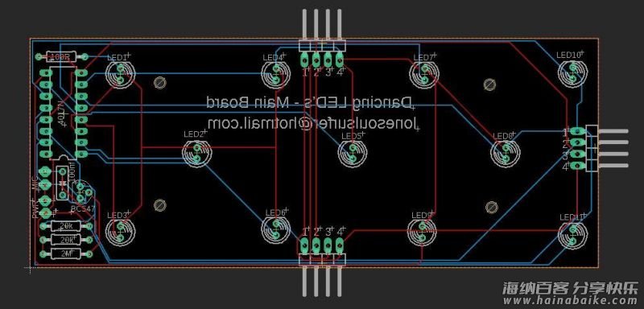
Task: Select the 100R resistor
Action: tap(62, 56)
